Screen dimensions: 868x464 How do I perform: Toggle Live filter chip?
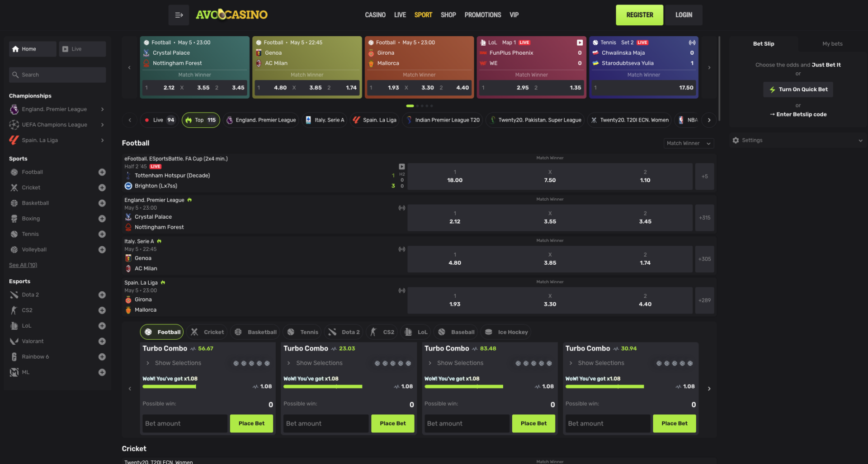point(160,120)
